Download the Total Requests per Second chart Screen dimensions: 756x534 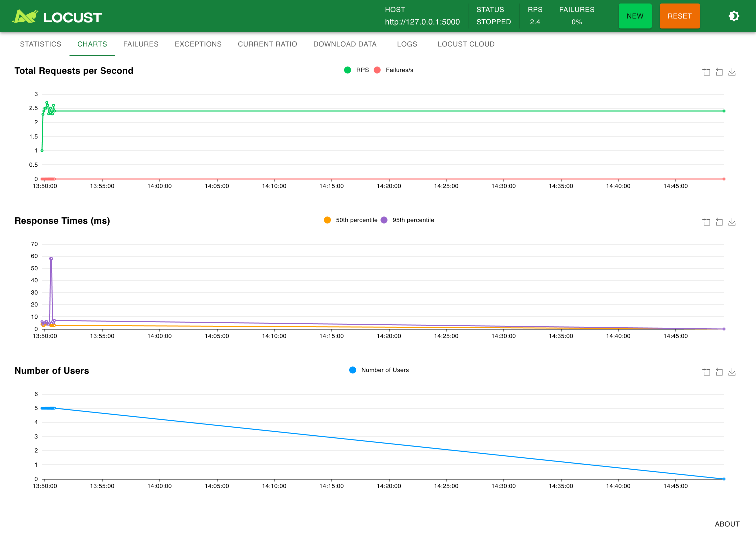(x=732, y=72)
